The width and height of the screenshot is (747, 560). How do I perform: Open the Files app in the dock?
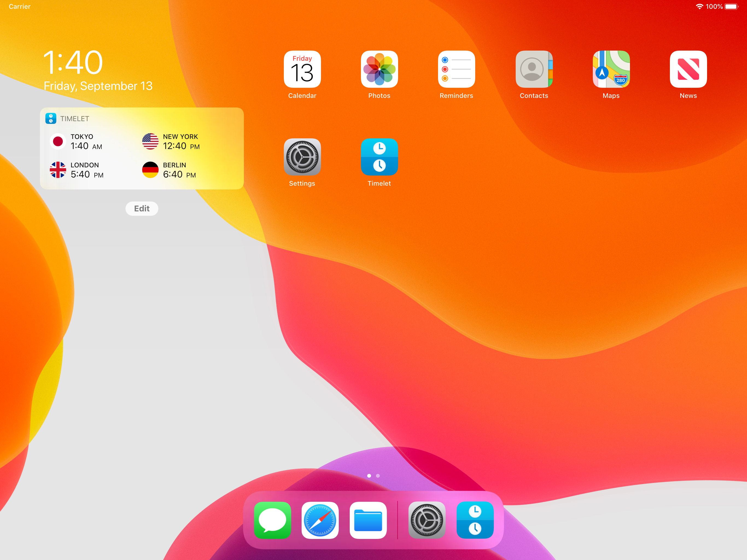(368, 520)
